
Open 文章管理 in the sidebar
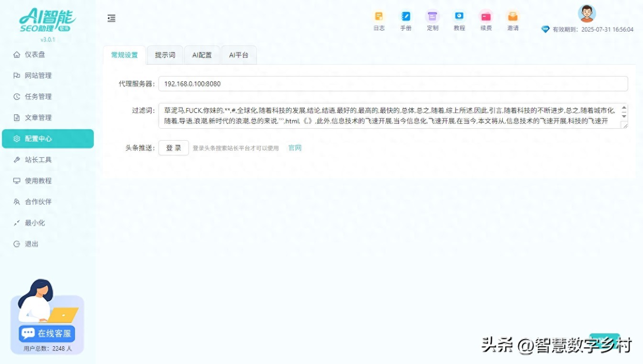tap(38, 118)
